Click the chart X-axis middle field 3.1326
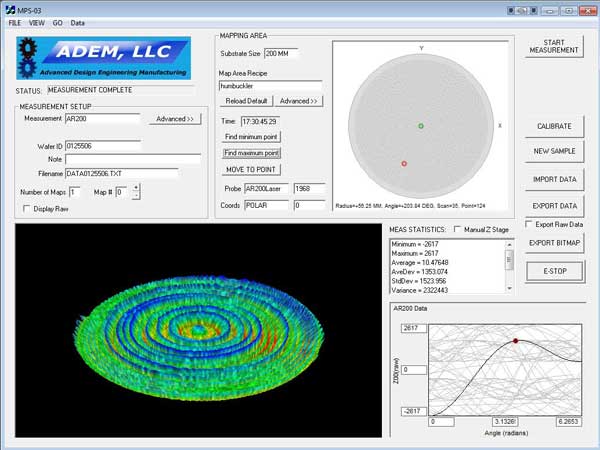Screen dimensions: 600x450 coord(505,422)
